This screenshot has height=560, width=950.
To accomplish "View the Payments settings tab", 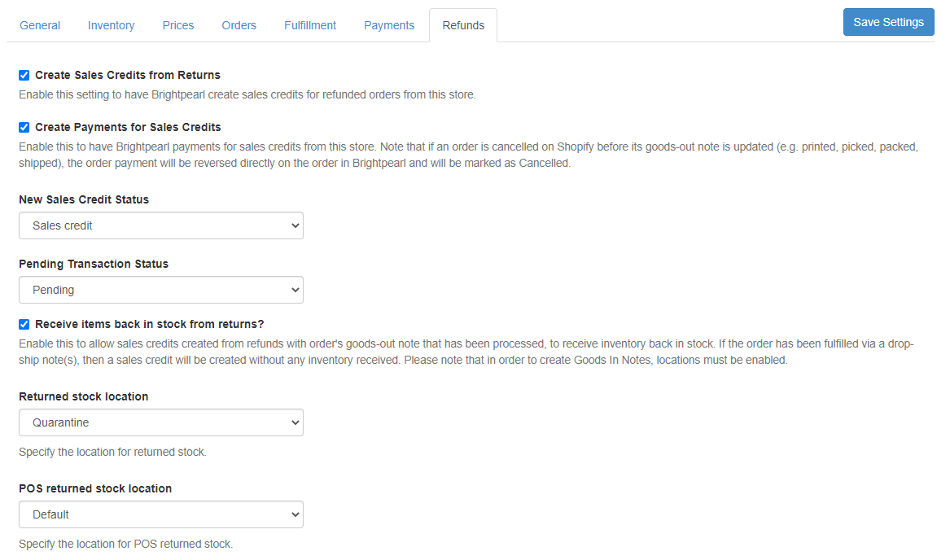I will click(389, 25).
